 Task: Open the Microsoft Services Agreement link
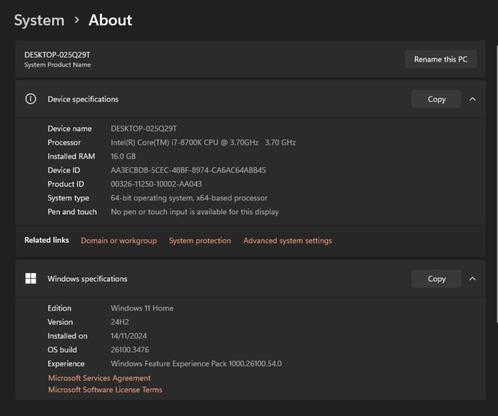click(x=99, y=378)
